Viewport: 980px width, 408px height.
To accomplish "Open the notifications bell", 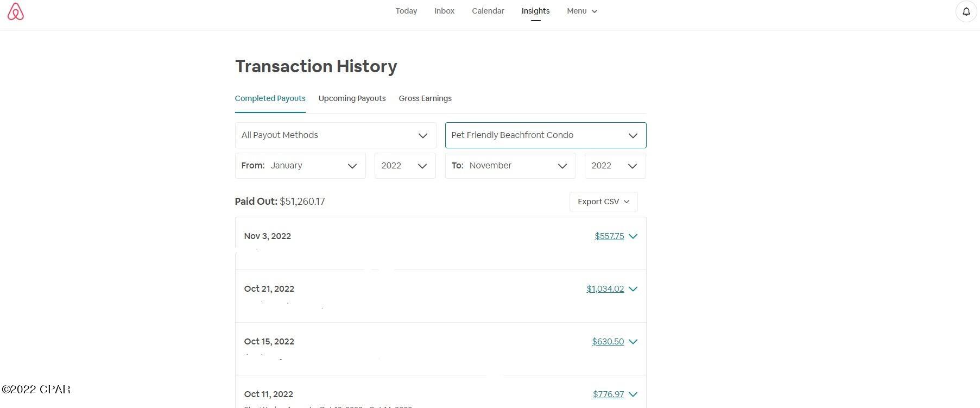I will coord(966,11).
